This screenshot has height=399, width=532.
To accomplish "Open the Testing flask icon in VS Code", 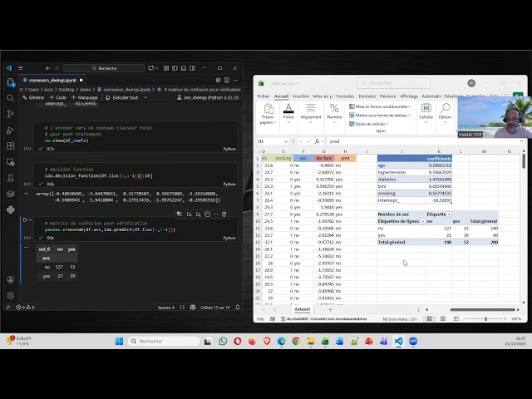I will coord(11,178).
